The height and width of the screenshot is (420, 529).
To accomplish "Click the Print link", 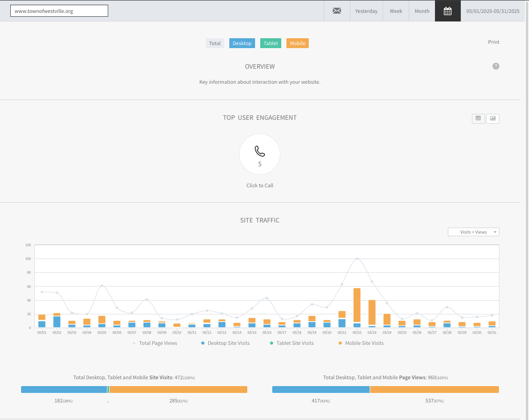I will [493, 42].
